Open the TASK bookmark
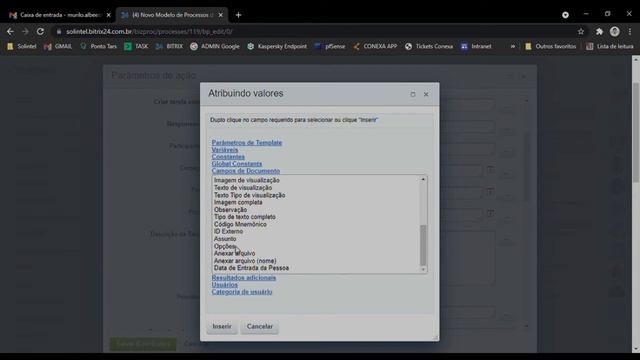 coord(136,47)
